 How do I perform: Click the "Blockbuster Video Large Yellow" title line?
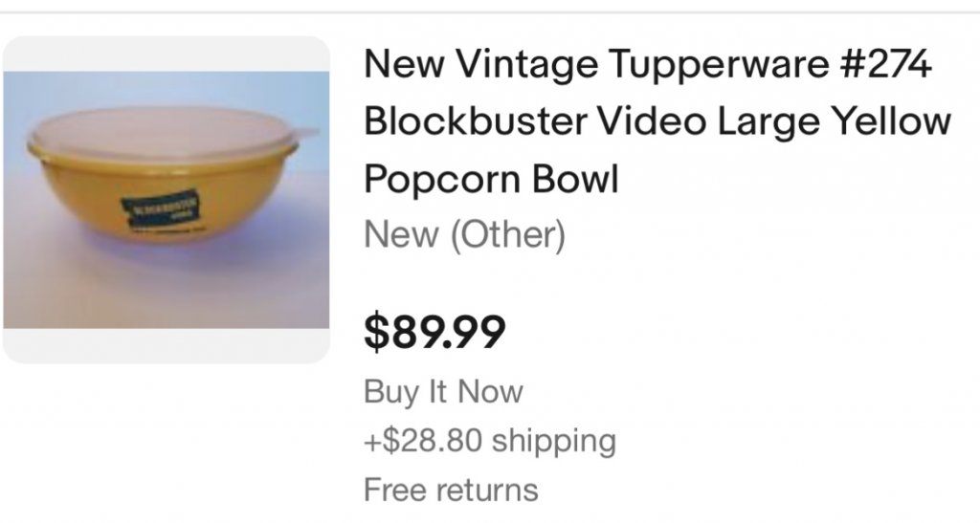[x=658, y=122]
